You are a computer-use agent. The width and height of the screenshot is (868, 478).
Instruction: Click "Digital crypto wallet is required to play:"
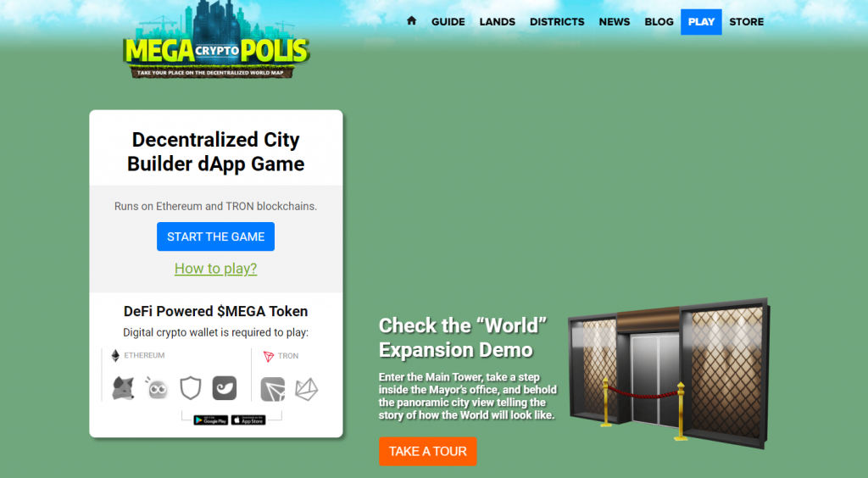[x=215, y=332]
